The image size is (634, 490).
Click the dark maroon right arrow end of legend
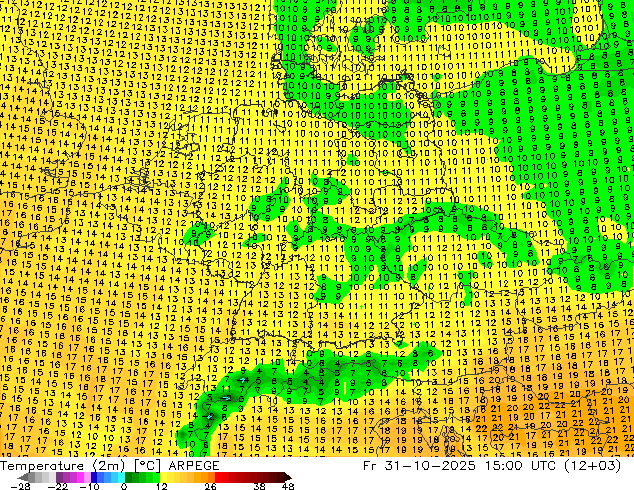click(x=288, y=477)
